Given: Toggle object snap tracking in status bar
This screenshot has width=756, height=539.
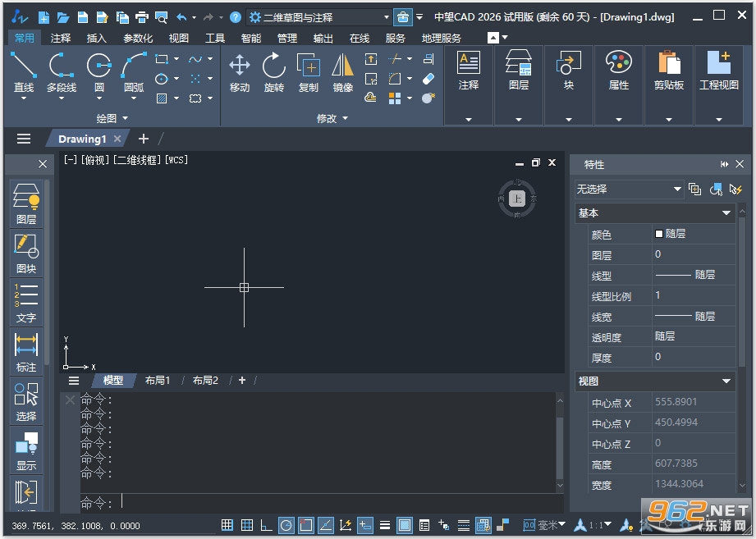Looking at the screenshot, I should (x=325, y=525).
